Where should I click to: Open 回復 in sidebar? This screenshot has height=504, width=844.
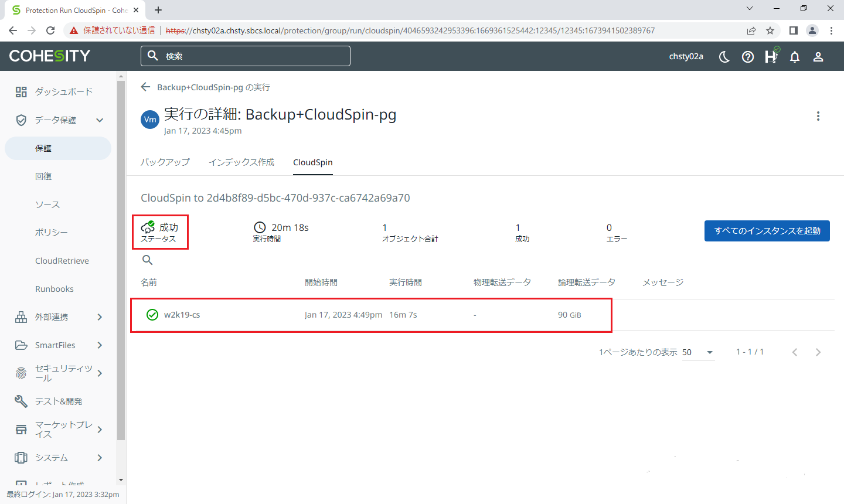43,176
